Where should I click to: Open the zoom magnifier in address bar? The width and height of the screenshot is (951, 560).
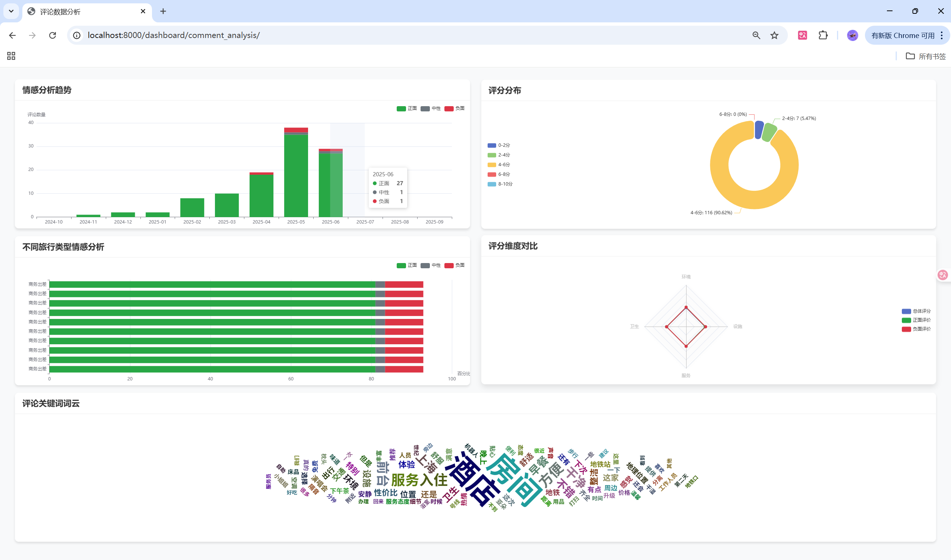pyautogui.click(x=756, y=35)
